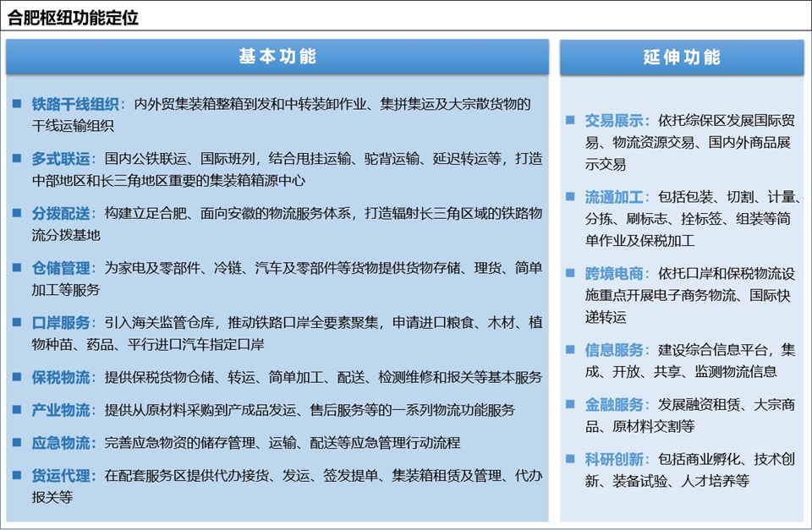The image size is (812, 530).
Task: Click the text 递转运
Action: [606, 317]
